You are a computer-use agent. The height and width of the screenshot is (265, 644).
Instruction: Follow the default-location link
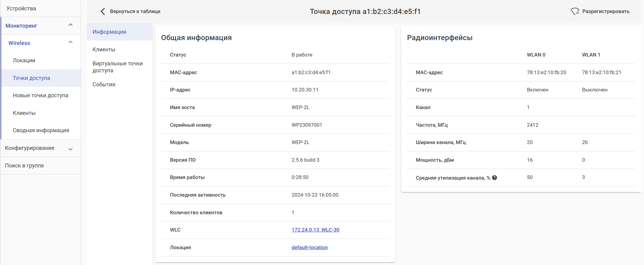(310, 247)
